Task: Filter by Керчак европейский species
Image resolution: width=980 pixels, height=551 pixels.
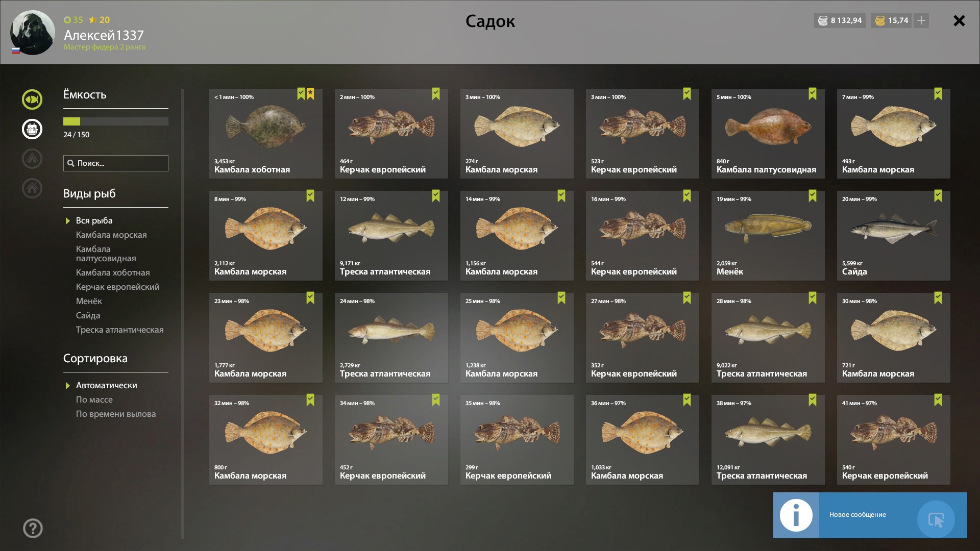Action: coord(118,287)
